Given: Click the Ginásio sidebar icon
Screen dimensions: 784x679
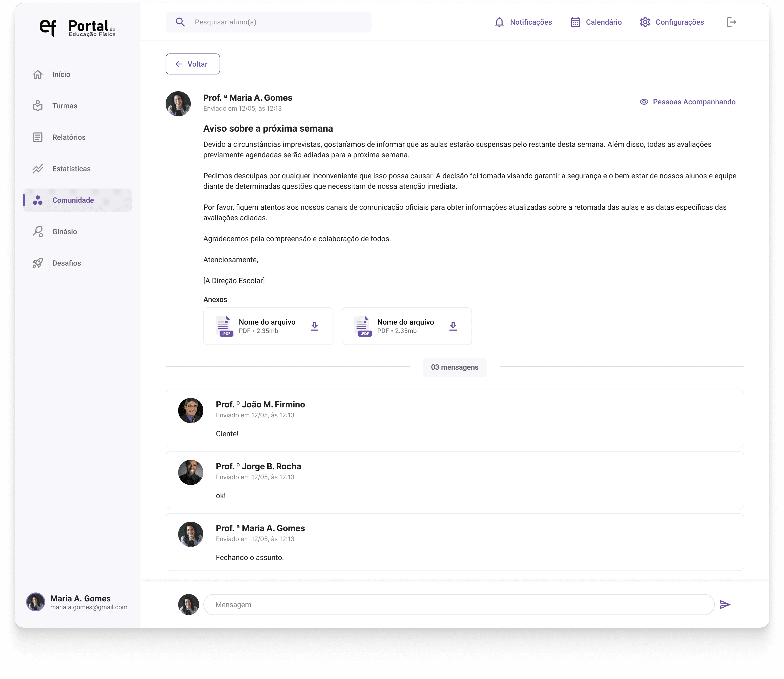Looking at the screenshot, I should [38, 231].
